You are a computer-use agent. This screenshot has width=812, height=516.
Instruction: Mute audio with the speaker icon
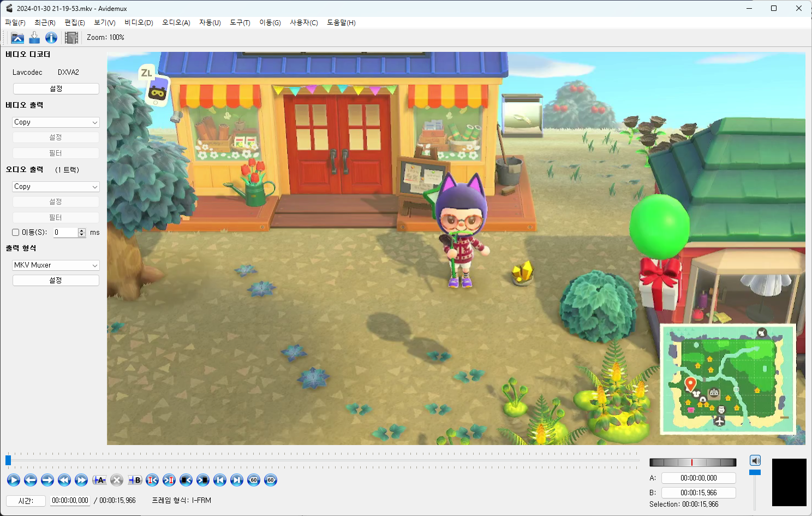coord(755,460)
